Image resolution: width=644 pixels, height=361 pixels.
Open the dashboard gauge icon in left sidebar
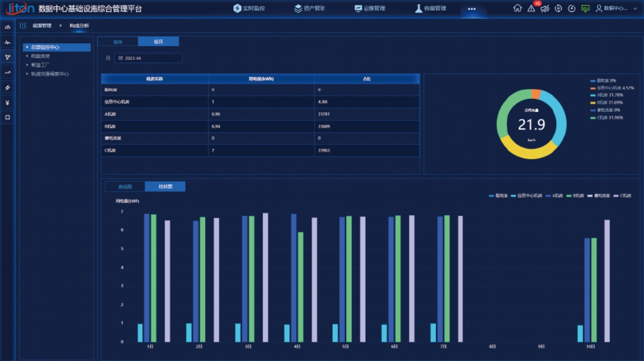pos(7,27)
